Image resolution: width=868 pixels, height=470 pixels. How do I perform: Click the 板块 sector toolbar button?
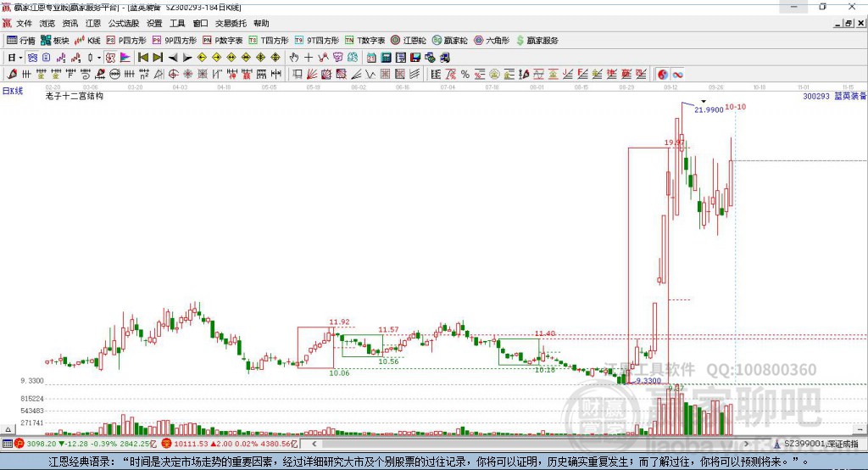click(55, 41)
